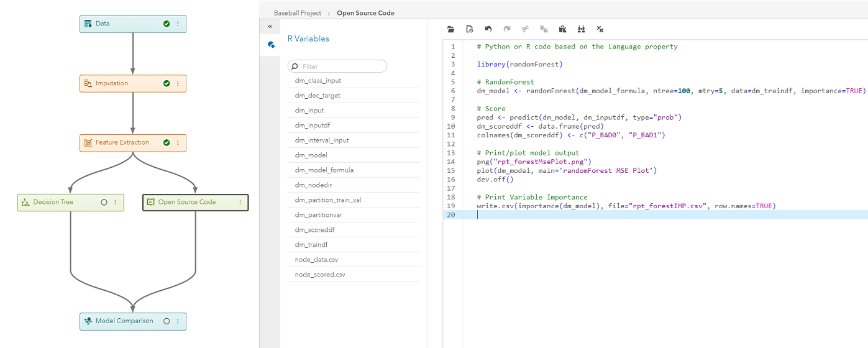Click the Open folder icon in code toolbar
The width and height of the screenshot is (868, 348).
coord(451,29)
